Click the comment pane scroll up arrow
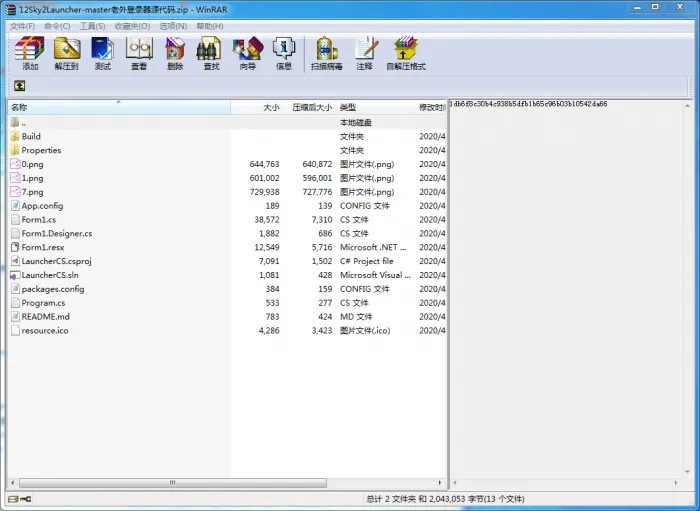The width and height of the screenshot is (700, 511). coord(688,105)
